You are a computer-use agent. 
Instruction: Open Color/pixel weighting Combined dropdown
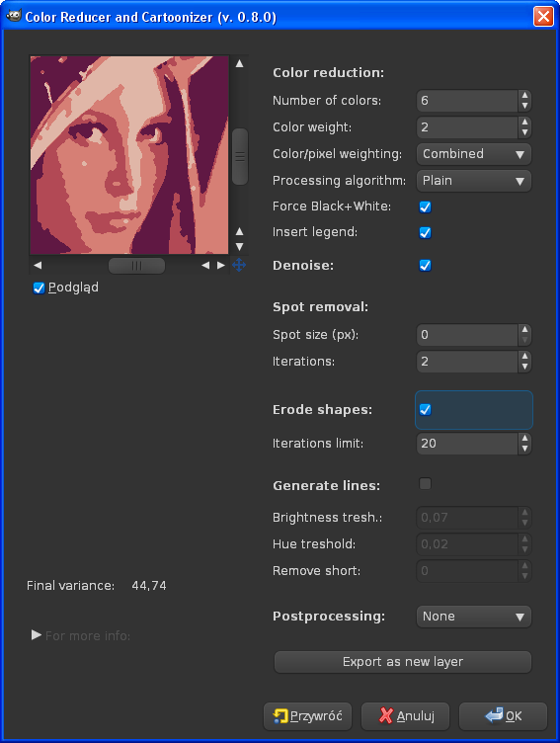point(474,154)
